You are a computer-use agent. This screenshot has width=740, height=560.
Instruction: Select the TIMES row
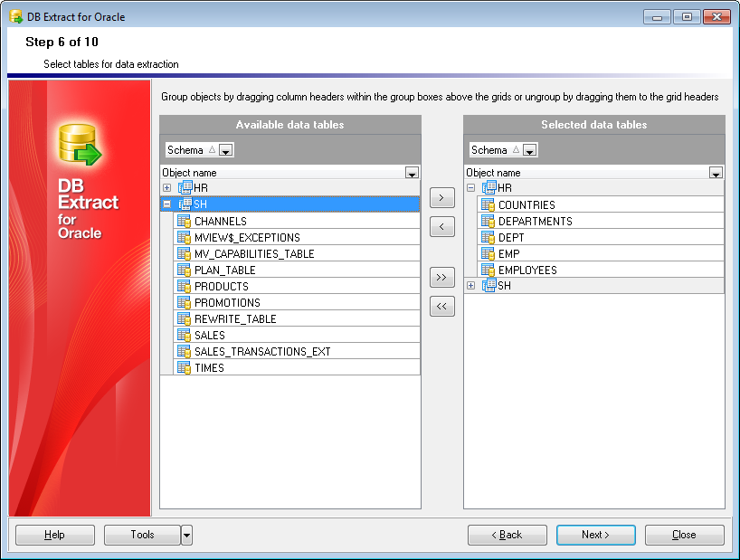coord(297,367)
